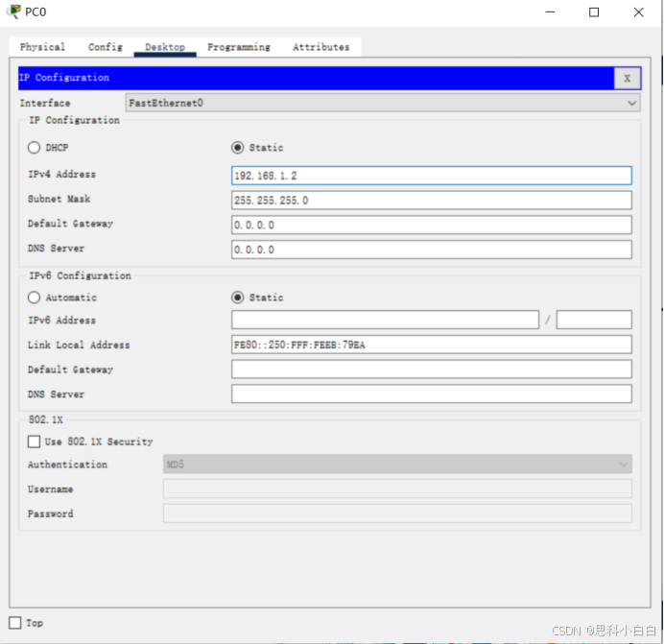Click the IPv6 Address field
Image resolution: width=664 pixels, height=644 pixels.
(385, 320)
